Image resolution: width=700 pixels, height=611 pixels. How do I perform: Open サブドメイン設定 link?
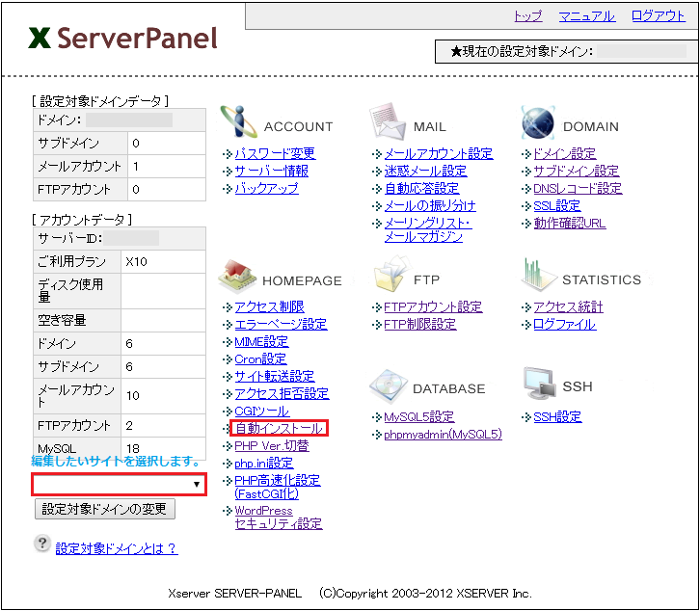tap(577, 171)
